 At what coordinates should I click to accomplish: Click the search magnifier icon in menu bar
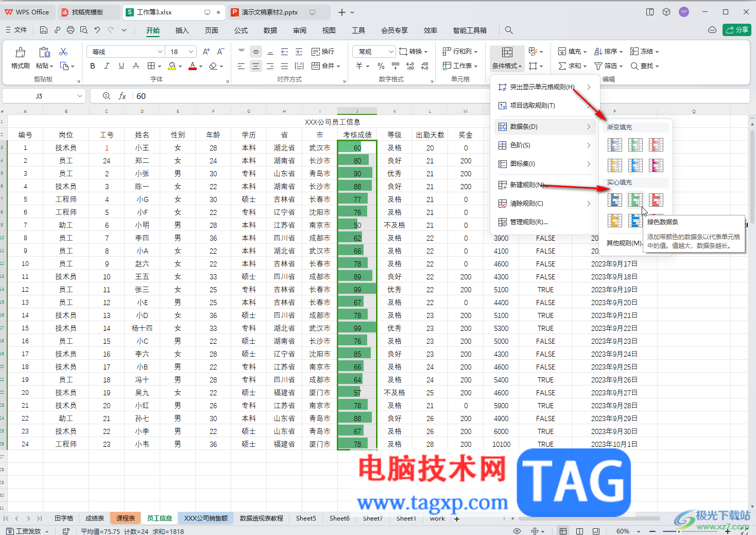click(x=509, y=30)
